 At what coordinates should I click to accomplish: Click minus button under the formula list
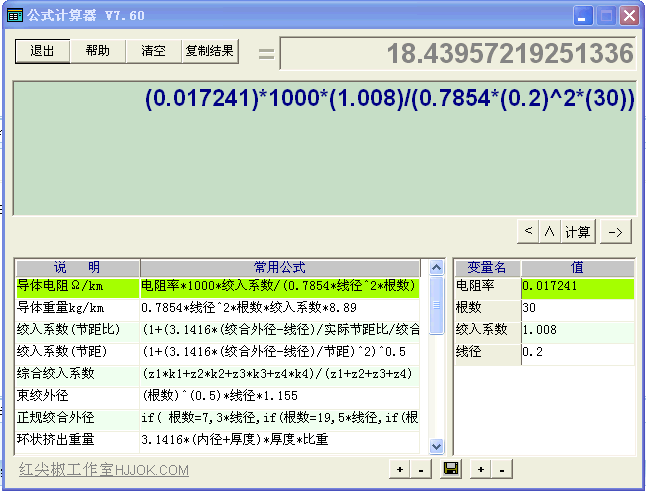[x=420, y=469]
